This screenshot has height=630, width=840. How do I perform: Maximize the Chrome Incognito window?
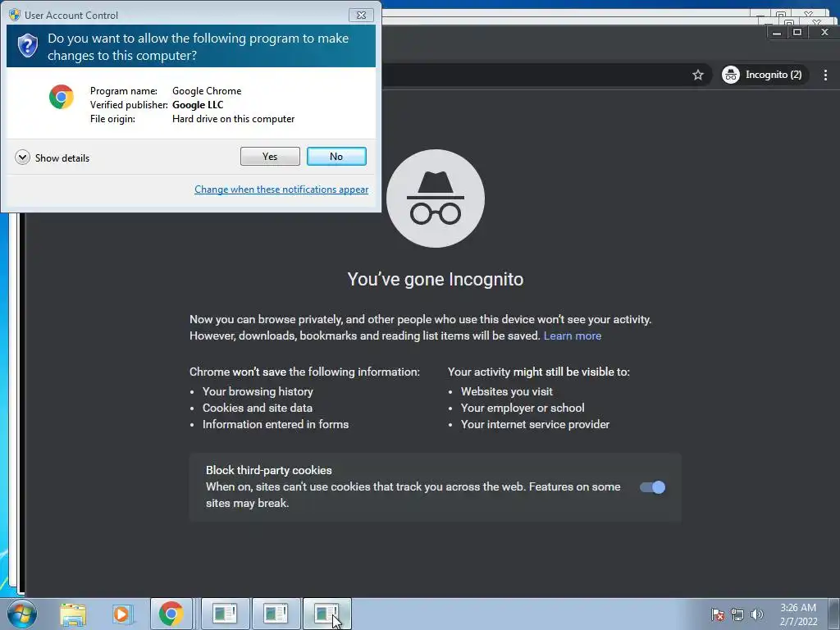pos(797,33)
